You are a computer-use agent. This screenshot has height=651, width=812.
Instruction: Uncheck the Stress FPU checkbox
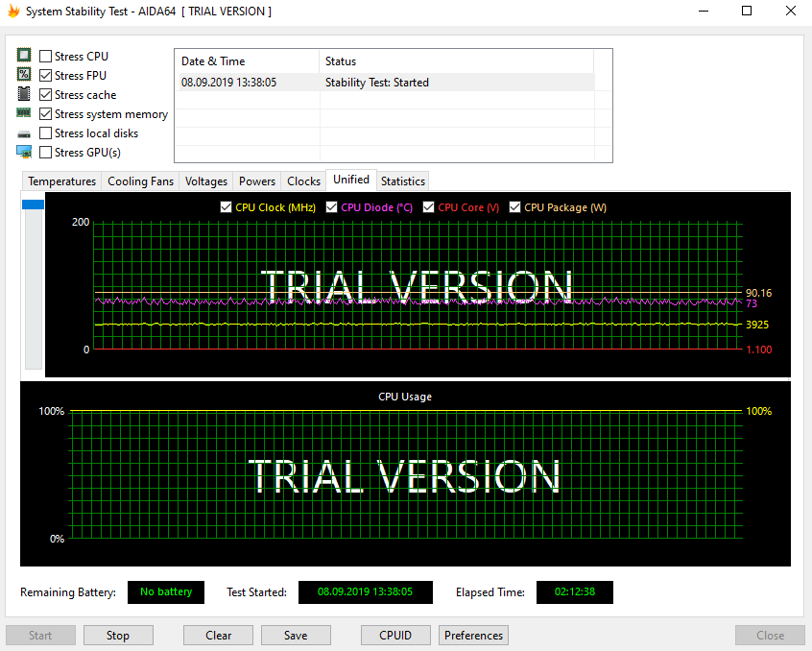45,76
